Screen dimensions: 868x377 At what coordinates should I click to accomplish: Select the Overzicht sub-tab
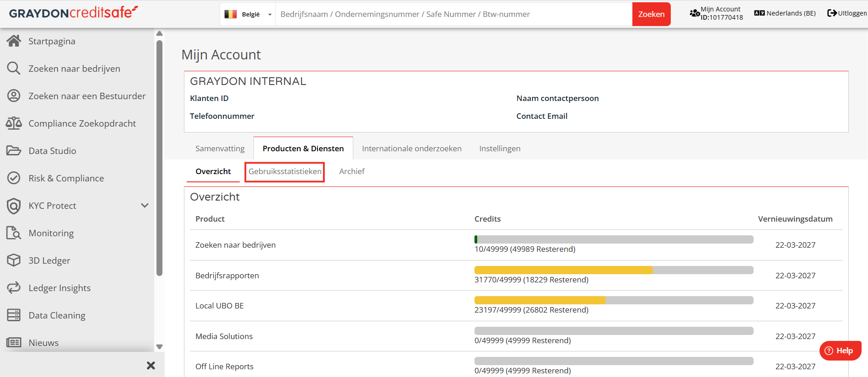pyautogui.click(x=213, y=171)
